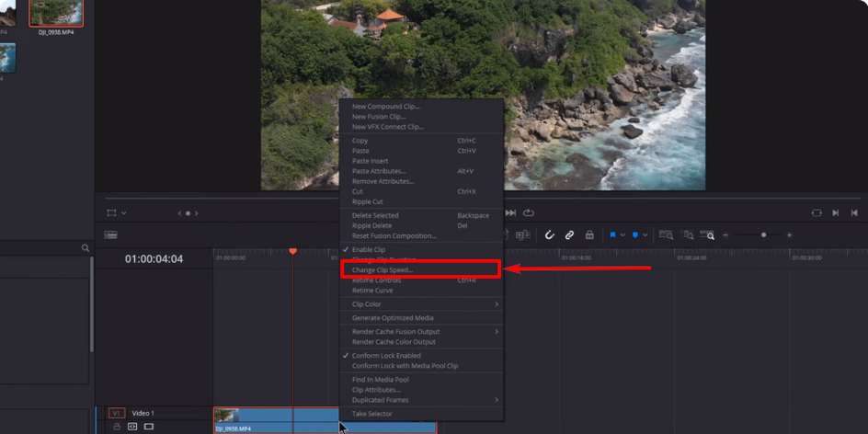Go to next edit point icon

835,213
